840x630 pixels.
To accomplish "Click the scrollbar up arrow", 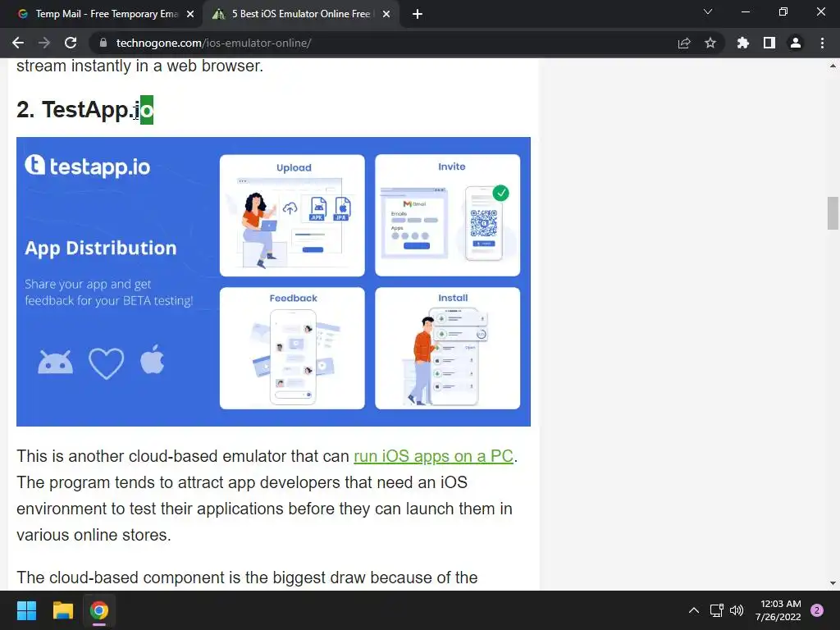I will coord(833,66).
